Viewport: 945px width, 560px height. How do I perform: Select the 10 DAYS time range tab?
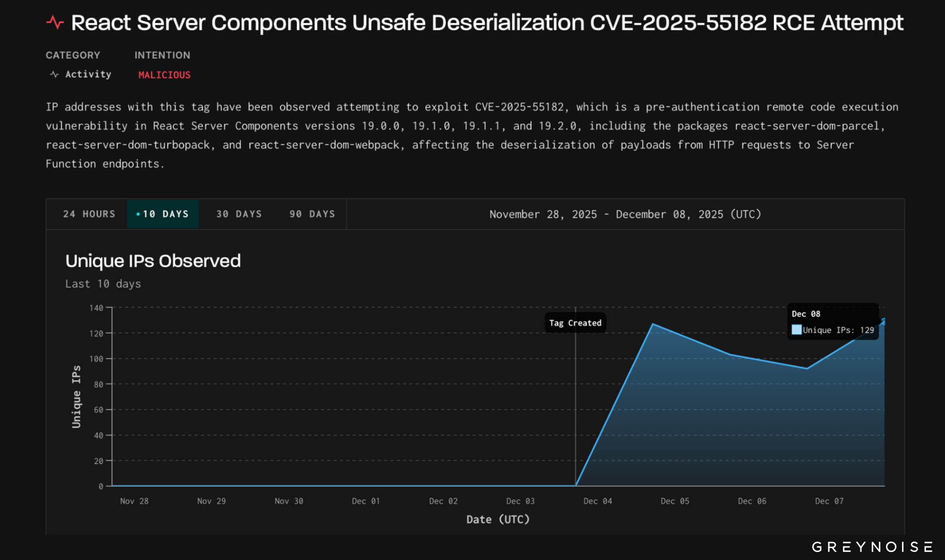pos(163,214)
